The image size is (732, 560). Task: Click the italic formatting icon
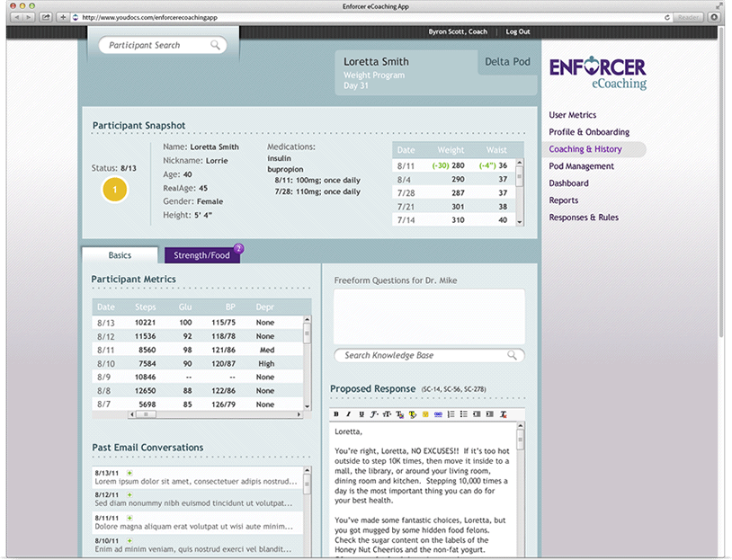[x=349, y=414]
